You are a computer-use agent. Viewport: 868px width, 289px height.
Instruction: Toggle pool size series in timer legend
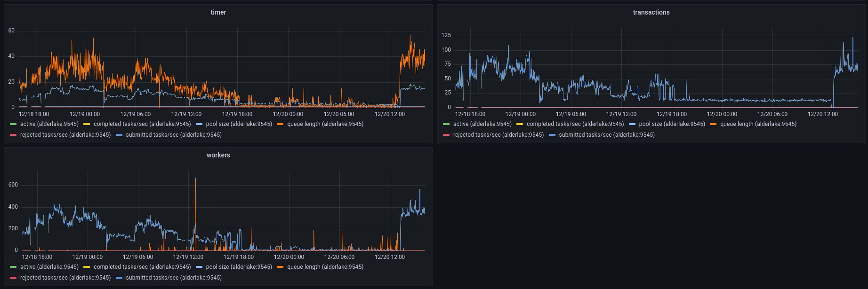[x=239, y=124]
